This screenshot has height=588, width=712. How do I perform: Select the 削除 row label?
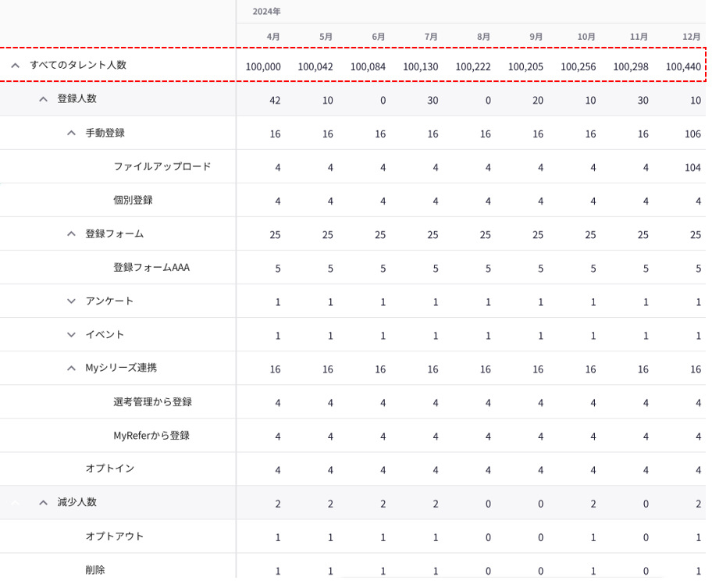pos(94,570)
